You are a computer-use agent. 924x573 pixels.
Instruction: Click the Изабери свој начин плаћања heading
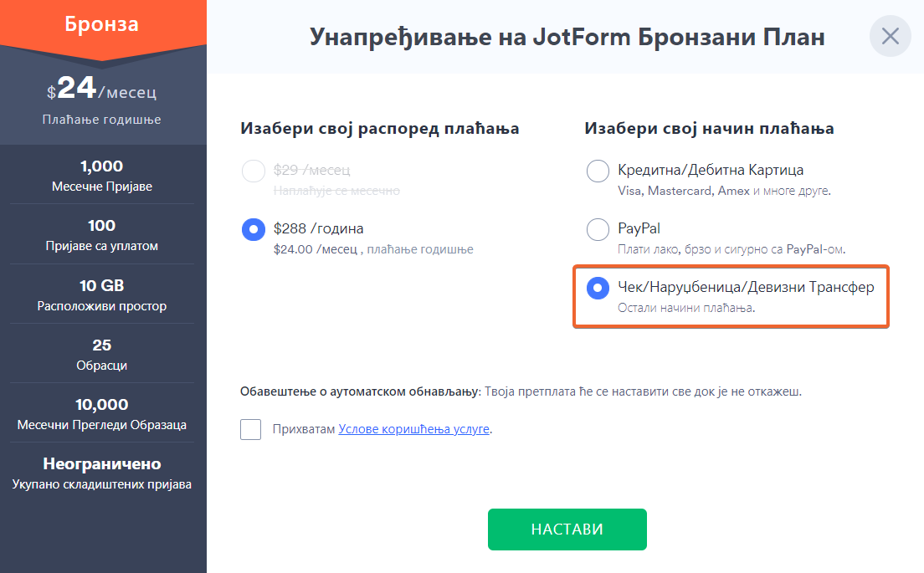(x=709, y=128)
